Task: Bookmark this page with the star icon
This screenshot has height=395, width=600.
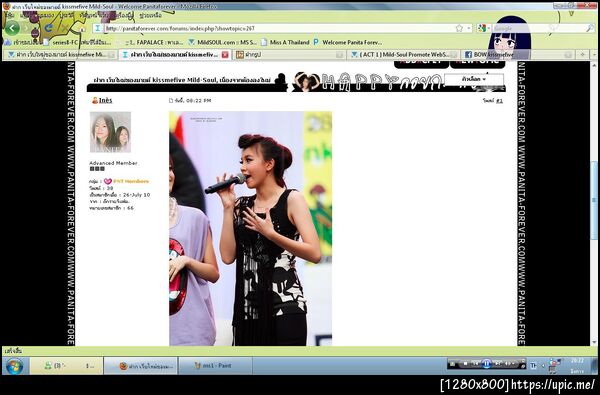Action: click(x=460, y=28)
